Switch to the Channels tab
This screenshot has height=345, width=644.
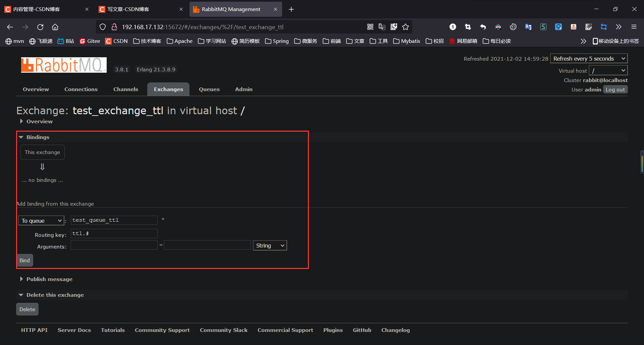click(126, 89)
